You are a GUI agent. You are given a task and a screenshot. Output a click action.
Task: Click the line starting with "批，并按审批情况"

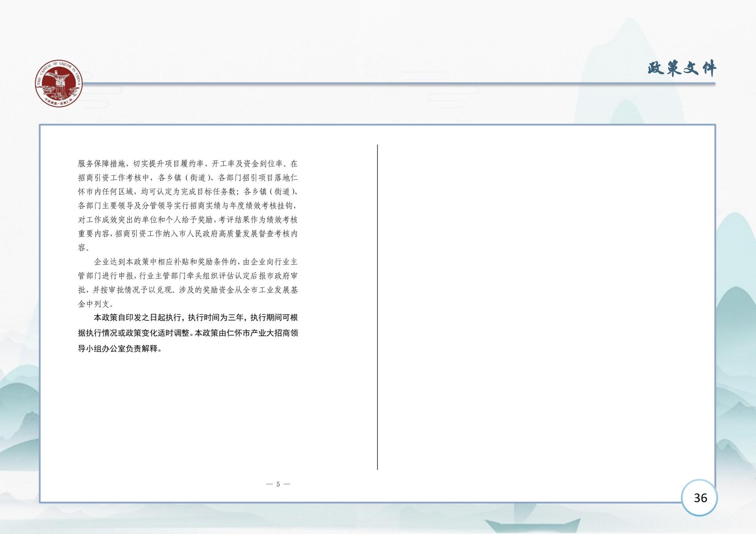187,290
